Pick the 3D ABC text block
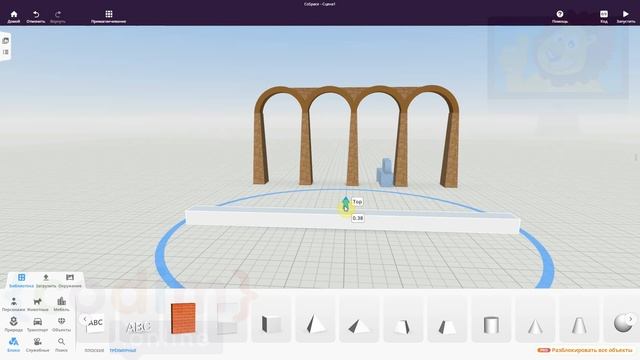Viewport: 640px width, 360px height. tap(138, 327)
